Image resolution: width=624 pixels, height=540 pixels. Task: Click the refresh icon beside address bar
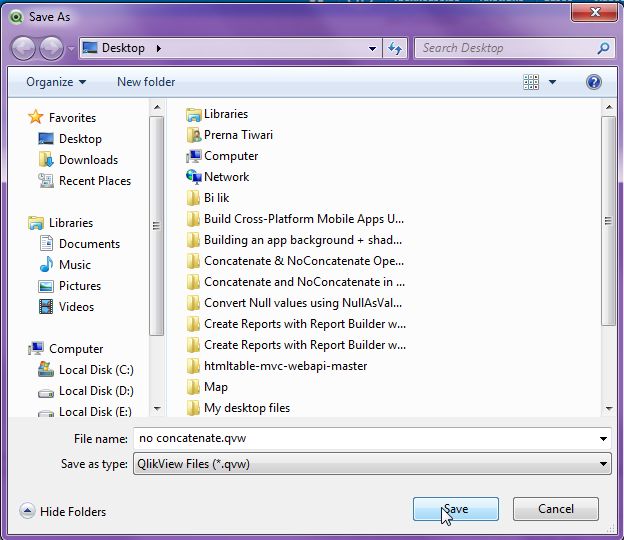395,48
